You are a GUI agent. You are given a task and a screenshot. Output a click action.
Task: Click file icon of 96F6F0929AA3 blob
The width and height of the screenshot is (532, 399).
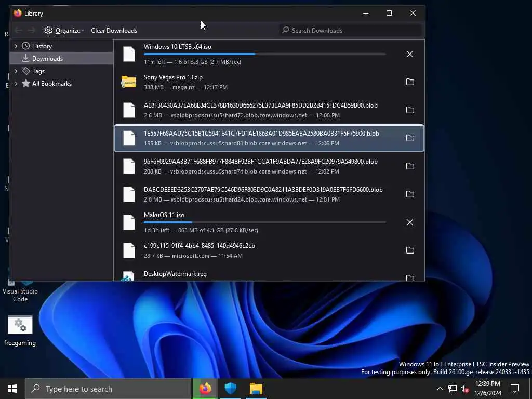[x=129, y=166]
